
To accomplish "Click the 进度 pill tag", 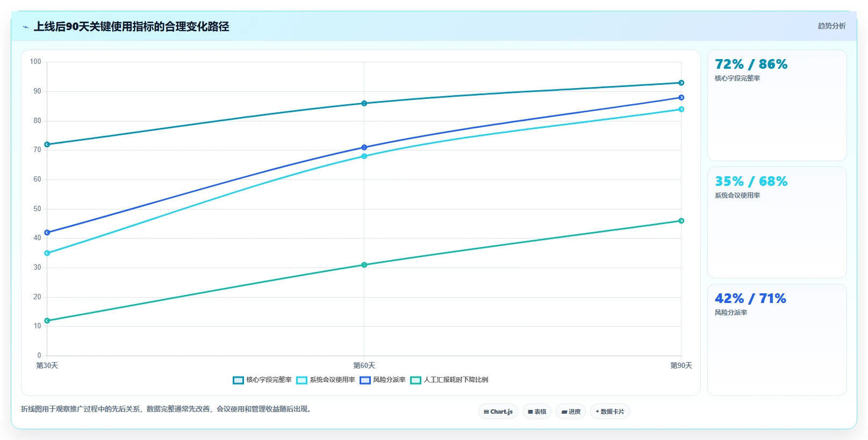I will [571, 412].
